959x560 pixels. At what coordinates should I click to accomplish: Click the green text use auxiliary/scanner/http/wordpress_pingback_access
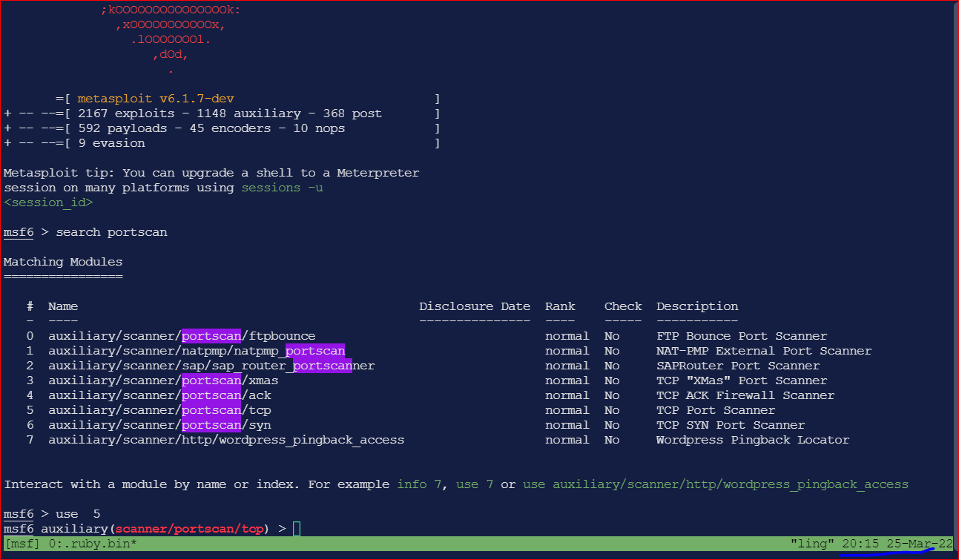(716, 484)
